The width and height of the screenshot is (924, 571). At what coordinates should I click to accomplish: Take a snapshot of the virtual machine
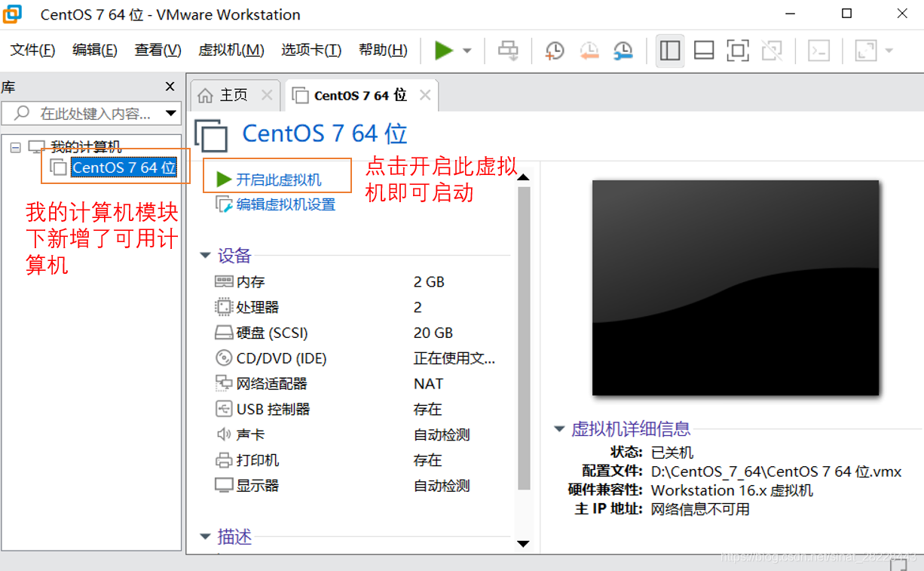point(555,51)
